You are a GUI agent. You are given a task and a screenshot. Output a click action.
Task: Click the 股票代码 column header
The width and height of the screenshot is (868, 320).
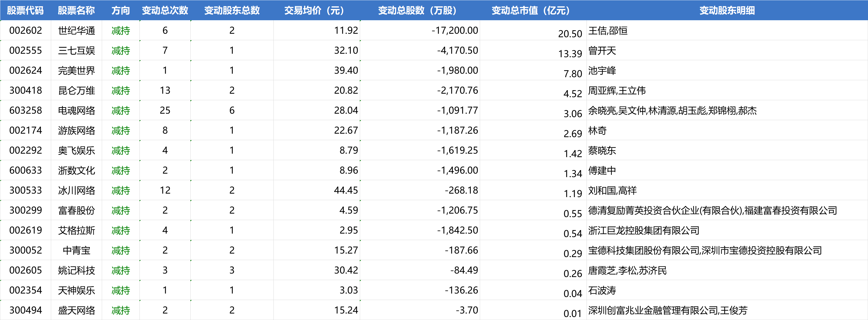25,10
